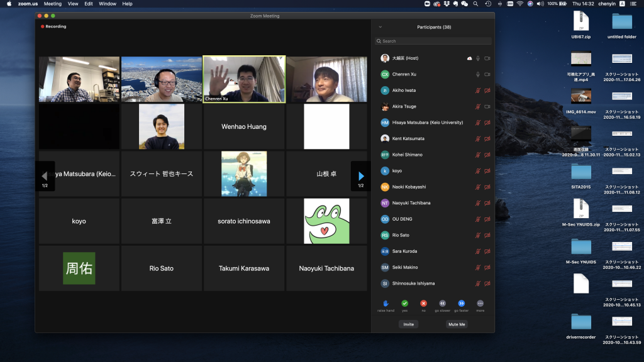Select Hisaya Matsubara (Keio University) in participants list
644x362 pixels.
click(x=433, y=123)
